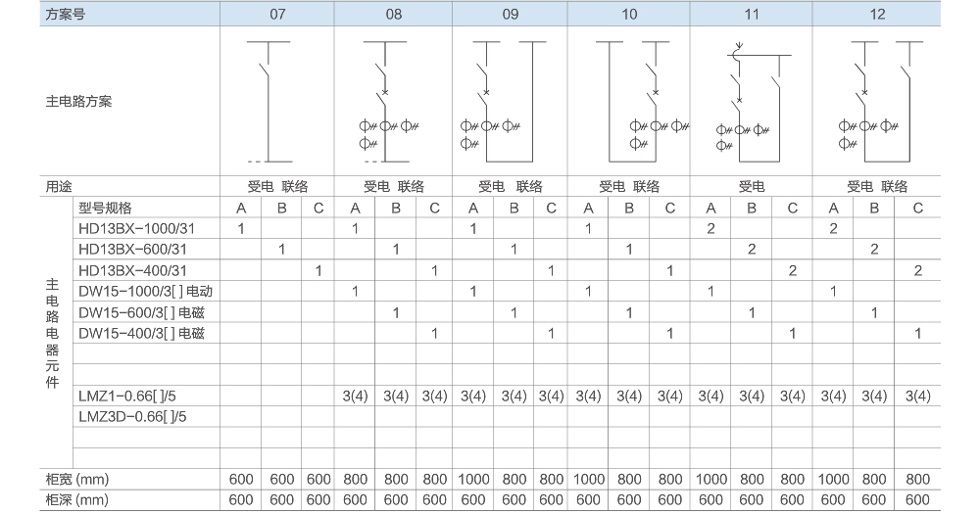Select the scheme 10 wiring diagram

tap(633, 101)
